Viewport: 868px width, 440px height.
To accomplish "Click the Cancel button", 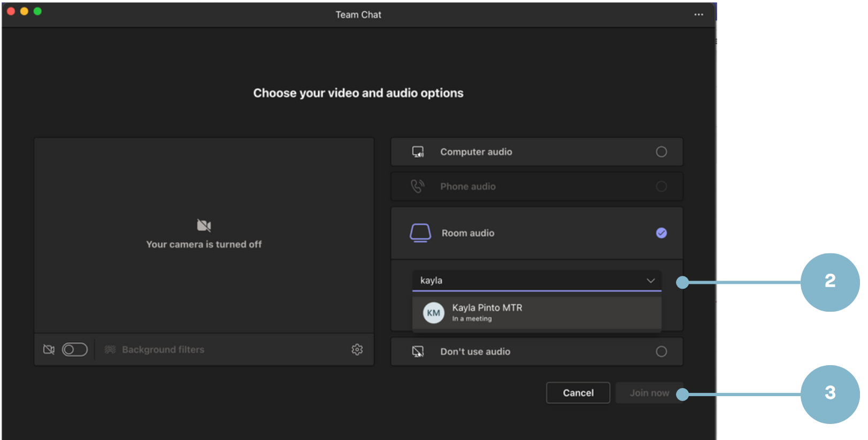I will point(578,393).
